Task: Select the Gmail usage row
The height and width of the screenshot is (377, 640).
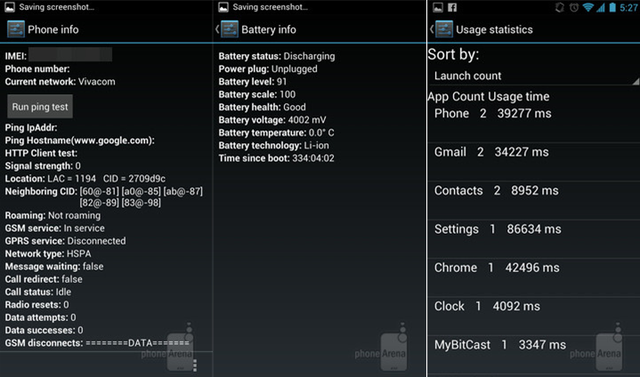Action: (534, 162)
